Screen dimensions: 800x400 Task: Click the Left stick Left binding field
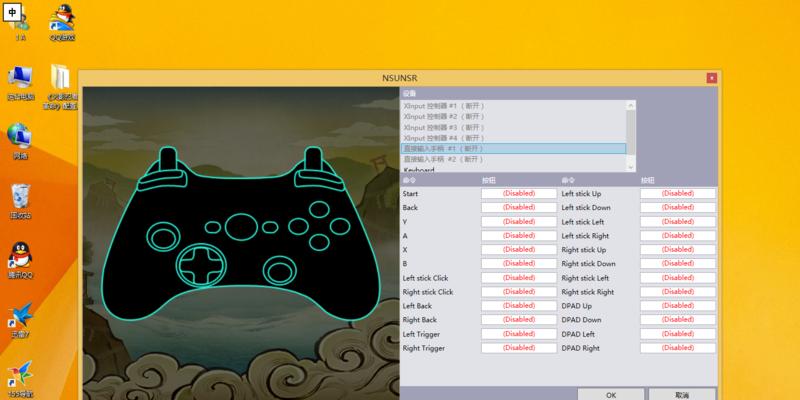pyautogui.click(x=678, y=221)
